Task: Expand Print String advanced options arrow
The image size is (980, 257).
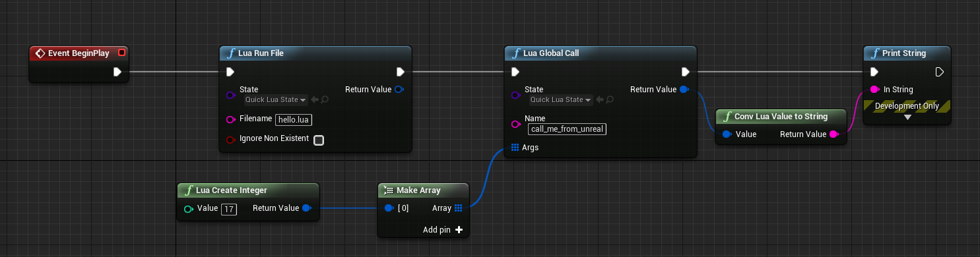Action: [907, 117]
